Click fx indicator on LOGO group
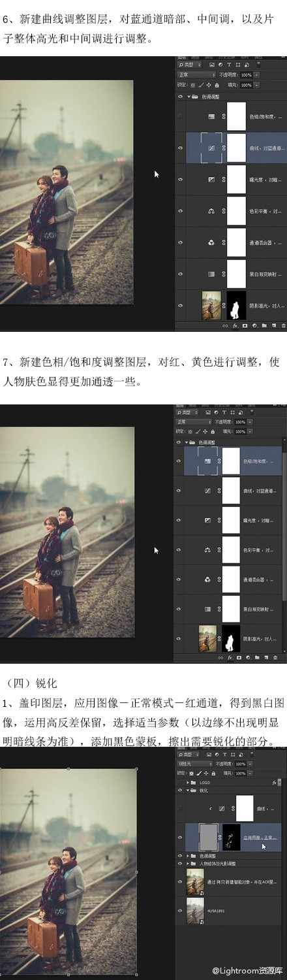The height and width of the screenshot is (980, 287). 274,783
